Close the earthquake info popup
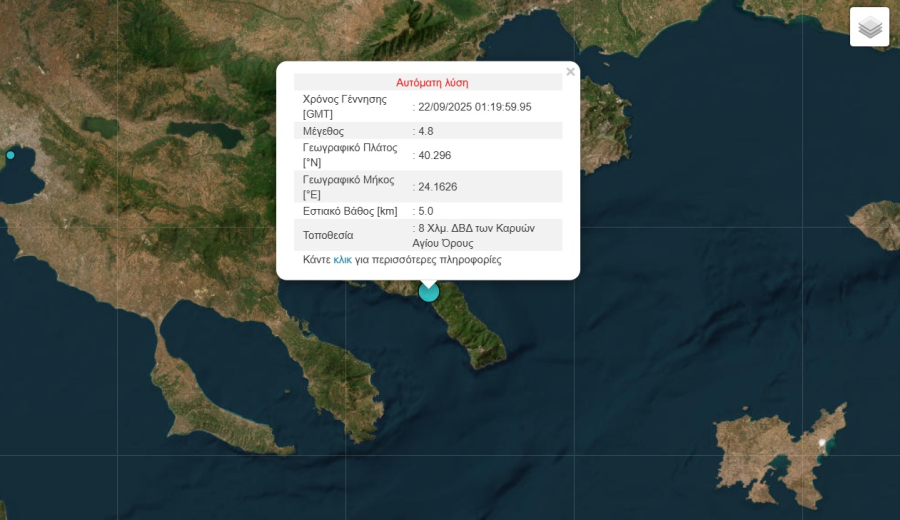900x520 pixels. (570, 72)
